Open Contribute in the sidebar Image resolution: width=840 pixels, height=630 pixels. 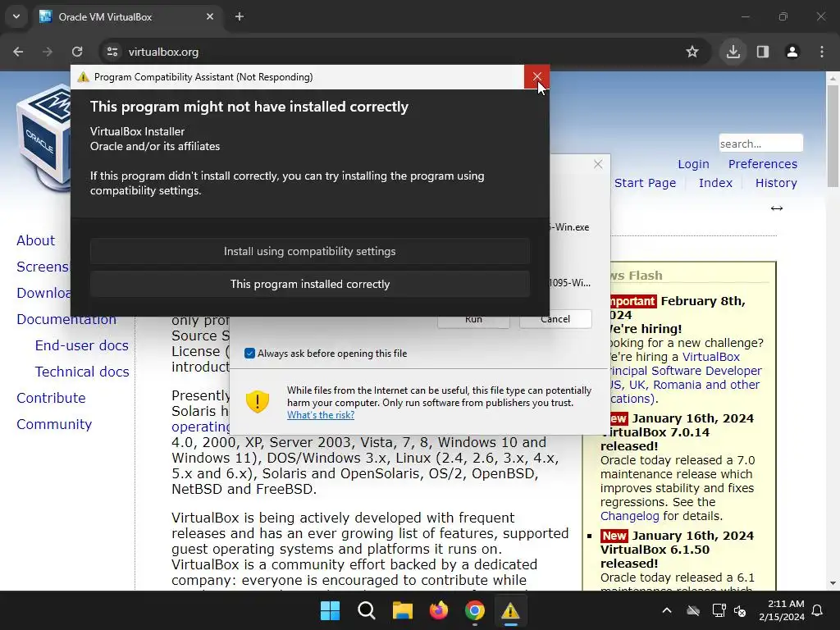pos(51,398)
